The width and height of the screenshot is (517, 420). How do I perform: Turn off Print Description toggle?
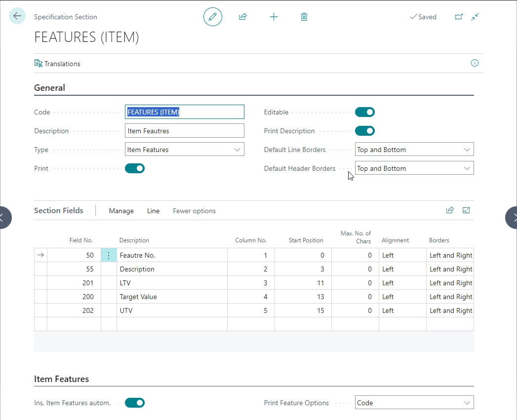pos(365,131)
